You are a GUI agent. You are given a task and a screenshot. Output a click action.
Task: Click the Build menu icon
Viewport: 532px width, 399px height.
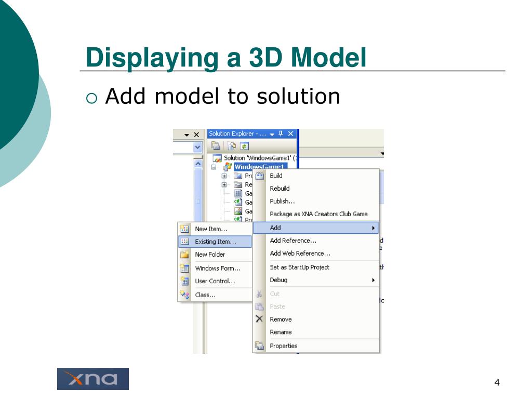pos(260,176)
